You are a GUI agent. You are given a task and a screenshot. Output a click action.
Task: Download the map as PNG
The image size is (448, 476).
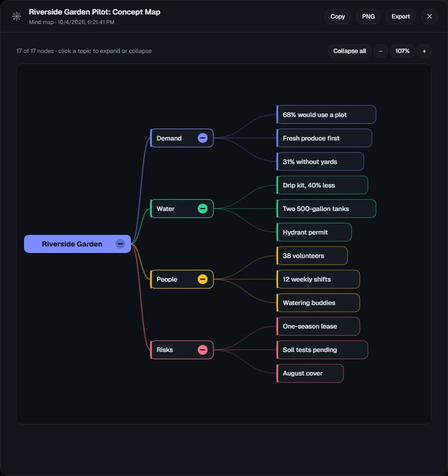click(368, 16)
